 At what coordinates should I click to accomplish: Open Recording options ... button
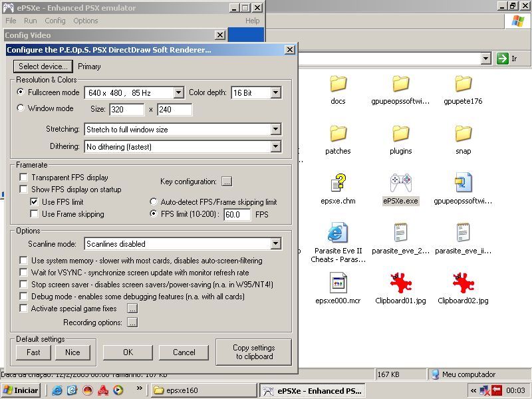point(132,323)
